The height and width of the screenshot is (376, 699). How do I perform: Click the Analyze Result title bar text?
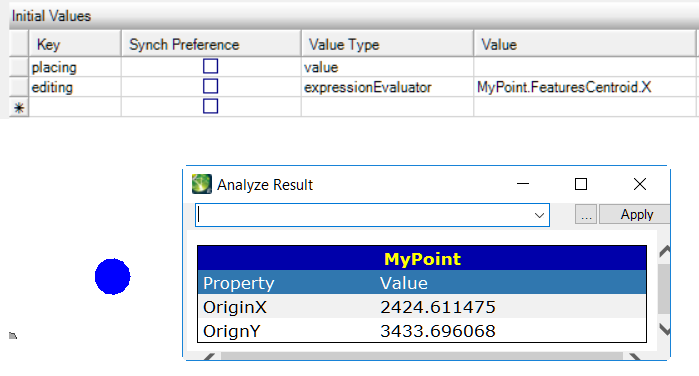(x=265, y=185)
